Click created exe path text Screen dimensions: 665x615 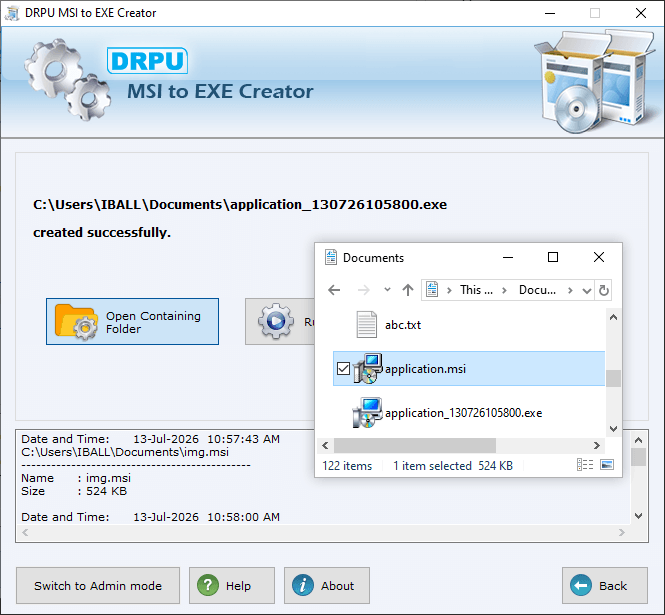(240, 204)
